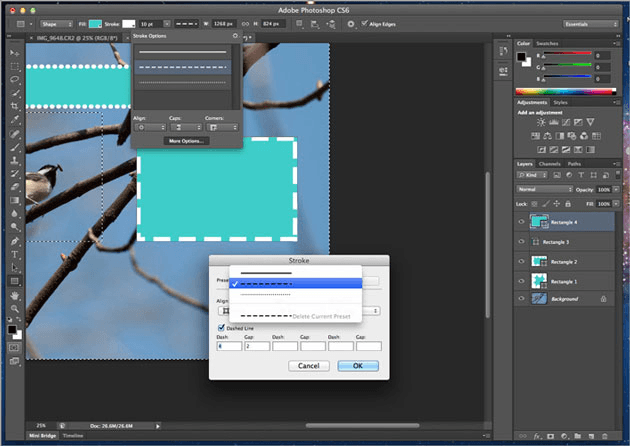Click the second Gap input field
This screenshot has height=446, width=630.
click(314, 345)
